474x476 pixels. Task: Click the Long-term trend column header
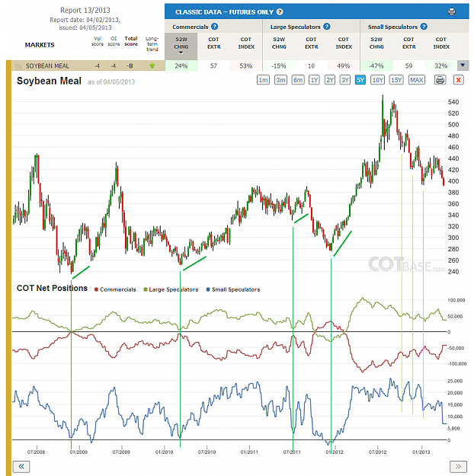click(152, 43)
